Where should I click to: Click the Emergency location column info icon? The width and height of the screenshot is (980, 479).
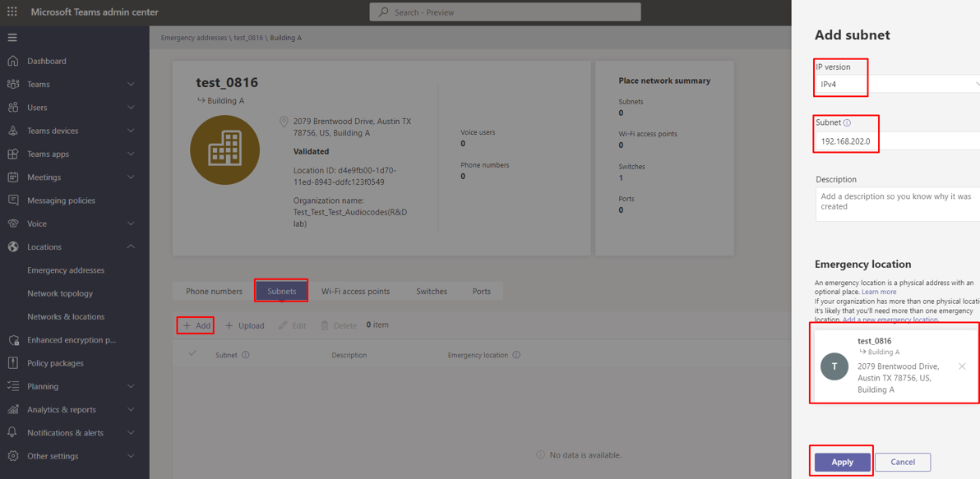coord(516,356)
